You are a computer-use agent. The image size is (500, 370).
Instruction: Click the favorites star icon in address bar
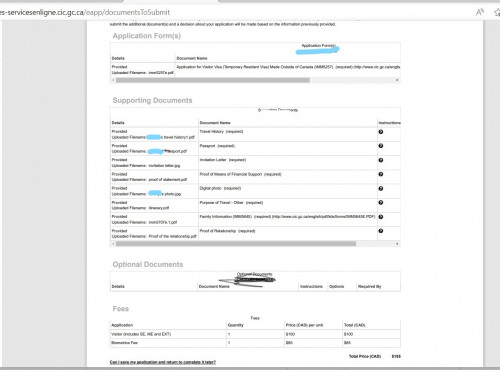[497, 12]
